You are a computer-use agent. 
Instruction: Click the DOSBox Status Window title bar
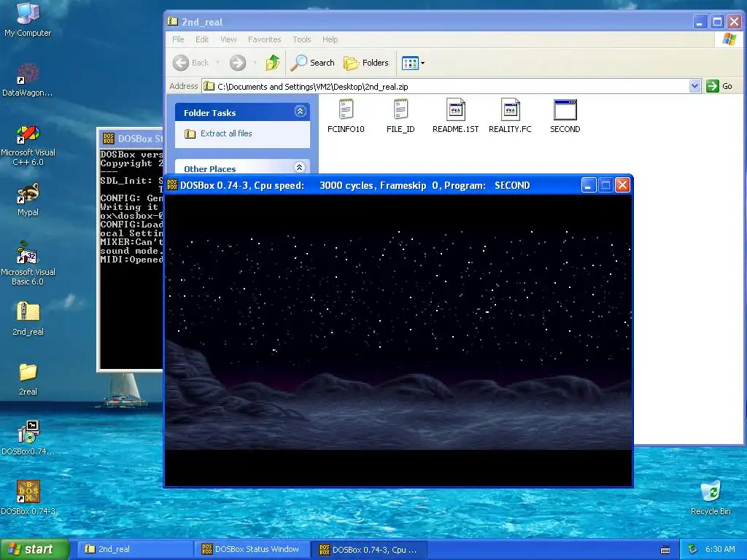[x=131, y=139]
